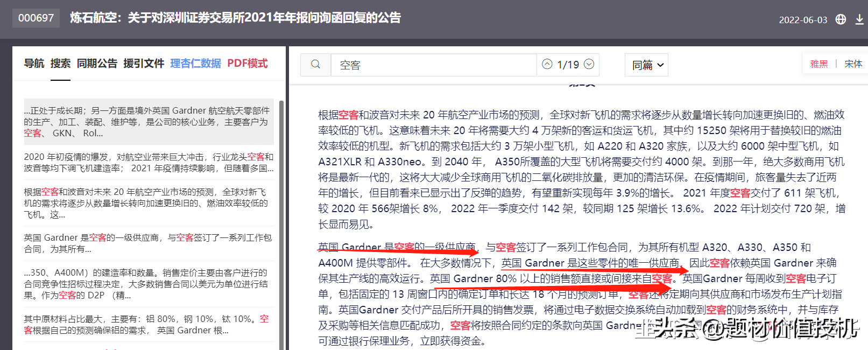Open result 英国 Gardner 是空客的一级供应商 in sidebar

pyautogui.click(x=149, y=243)
